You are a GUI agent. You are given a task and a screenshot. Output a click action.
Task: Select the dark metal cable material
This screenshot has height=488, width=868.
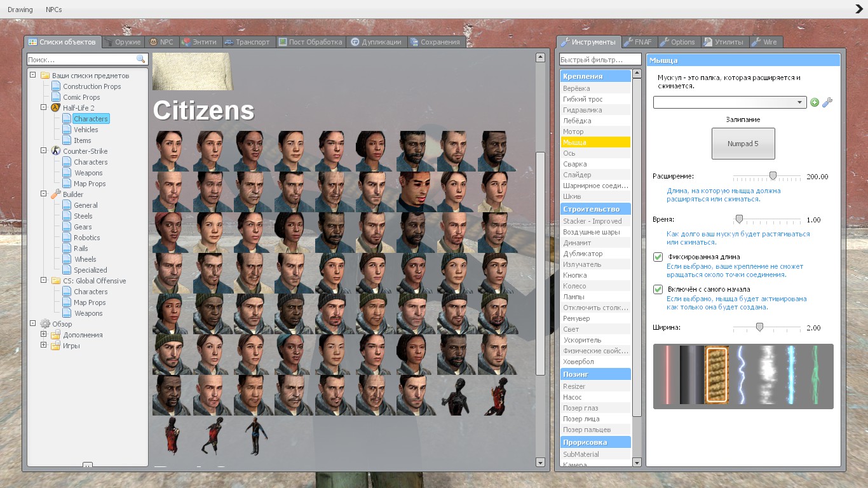[692, 375]
